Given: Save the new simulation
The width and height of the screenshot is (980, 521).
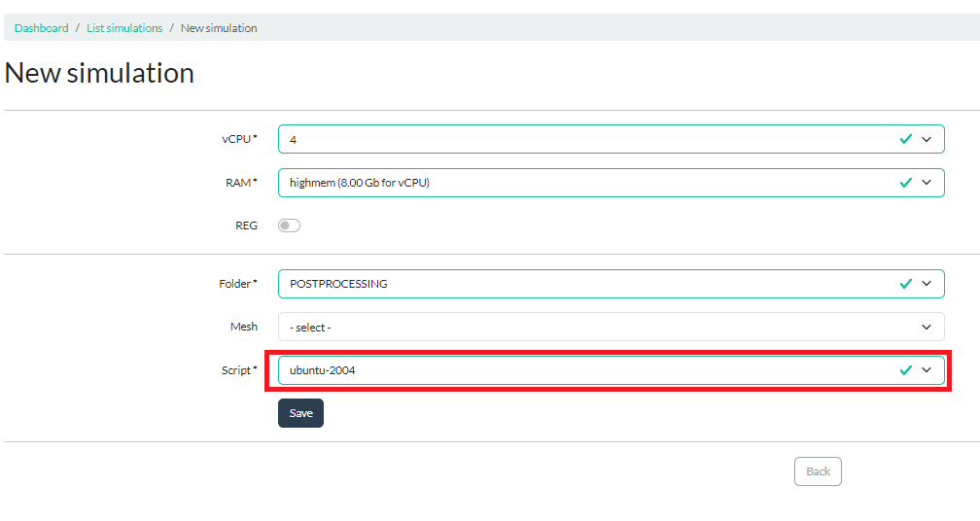Looking at the screenshot, I should click(x=300, y=413).
